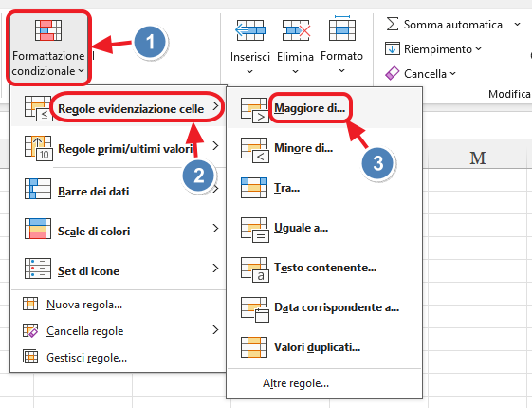Click the Scale di colori icon
The image size is (532, 408).
(38, 229)
